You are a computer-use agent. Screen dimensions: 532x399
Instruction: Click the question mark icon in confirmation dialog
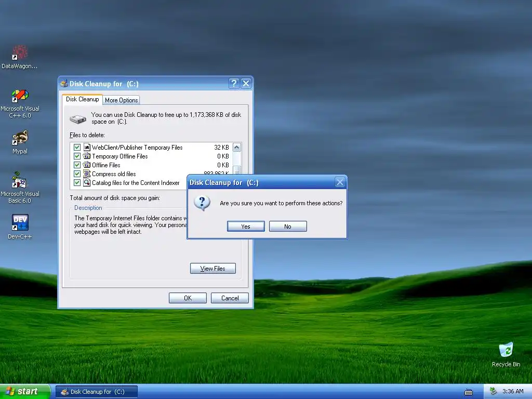[202, 203]
